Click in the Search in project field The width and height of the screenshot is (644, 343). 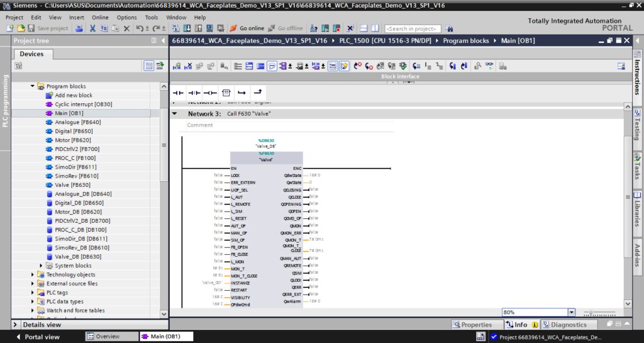pos(413,29)
